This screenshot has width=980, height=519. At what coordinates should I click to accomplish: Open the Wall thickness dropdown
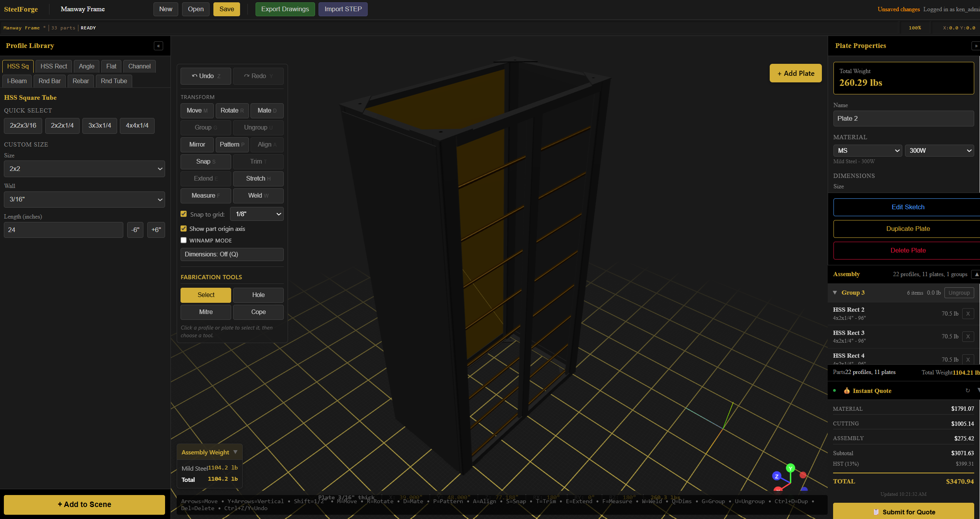pyautogui.click(x=84, y=199)
